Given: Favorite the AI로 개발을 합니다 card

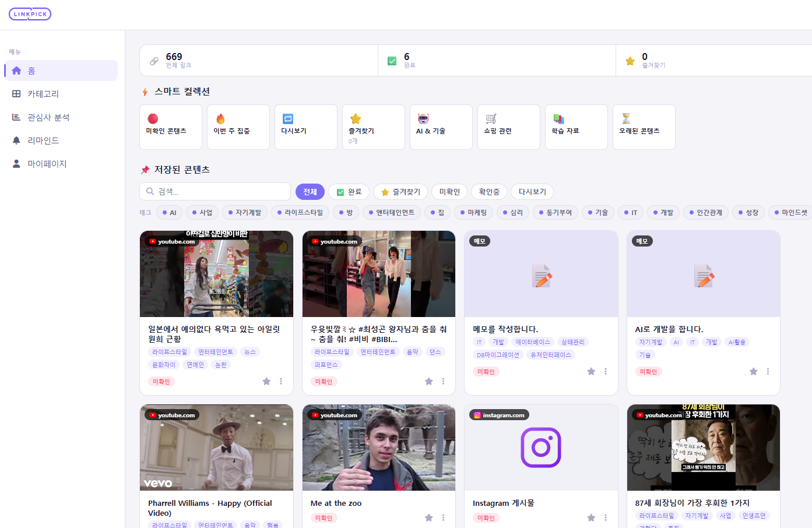Looking at the screenshot, I should [x=754, y=371].
